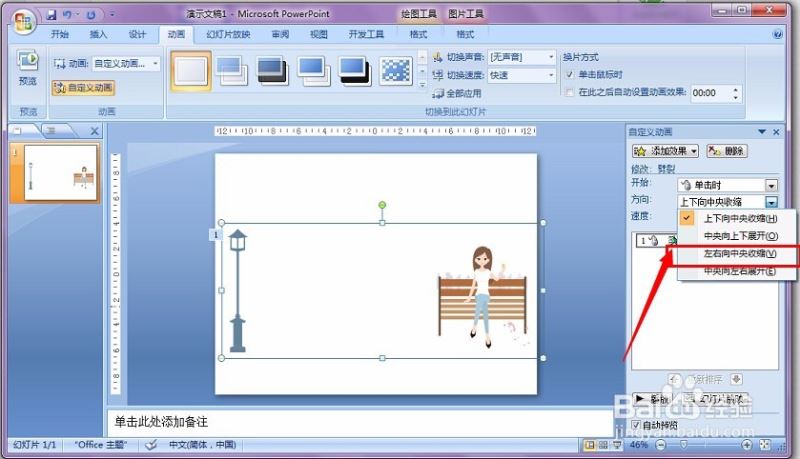Switch to the 插入 Insert tab
Screen dimensions: 800x459
pos(98,34)
